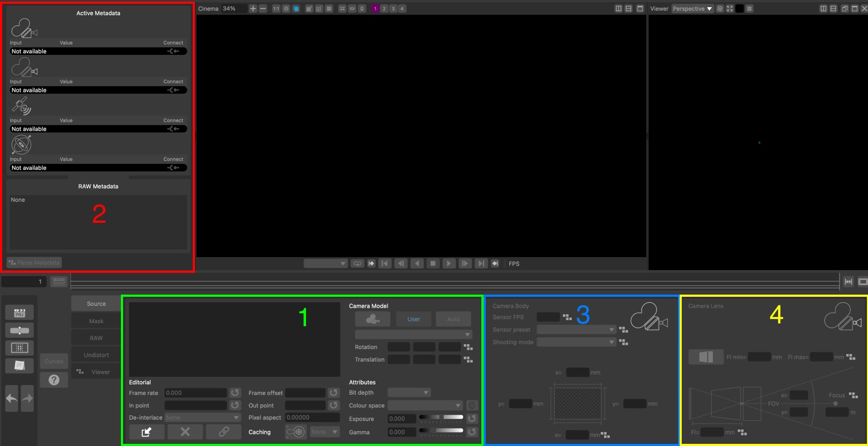
Task: Toggle Connect on second Active Metadata row
Action: tap(173, 90)
